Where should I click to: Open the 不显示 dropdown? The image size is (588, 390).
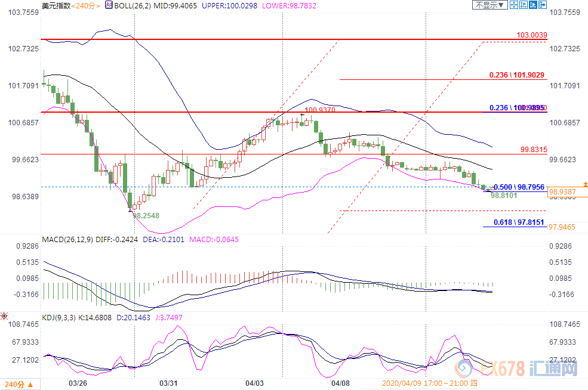tap(490, 5)
